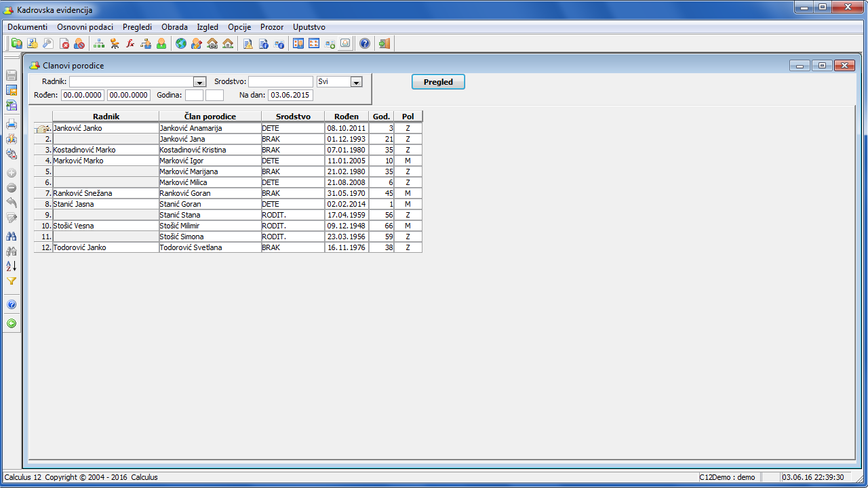
Task: Click the yellow funnel filter icon
Action: click(x=12, y=281)
